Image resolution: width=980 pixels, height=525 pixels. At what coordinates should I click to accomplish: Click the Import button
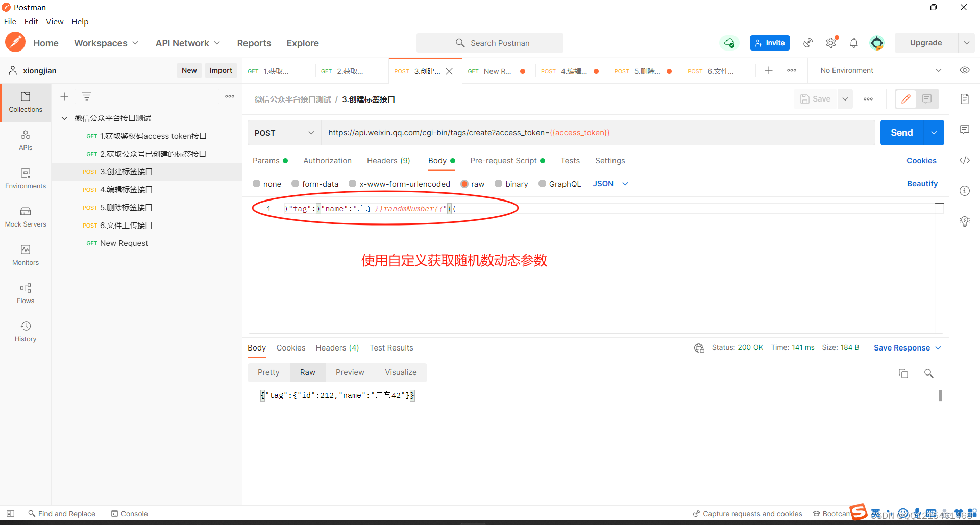(221, 70)
